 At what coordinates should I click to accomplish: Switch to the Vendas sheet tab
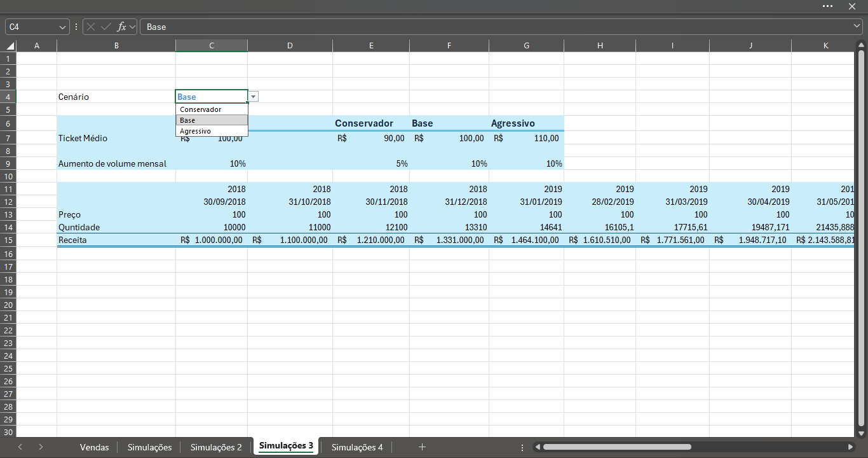pyautogui.click(x=94, y=447)
